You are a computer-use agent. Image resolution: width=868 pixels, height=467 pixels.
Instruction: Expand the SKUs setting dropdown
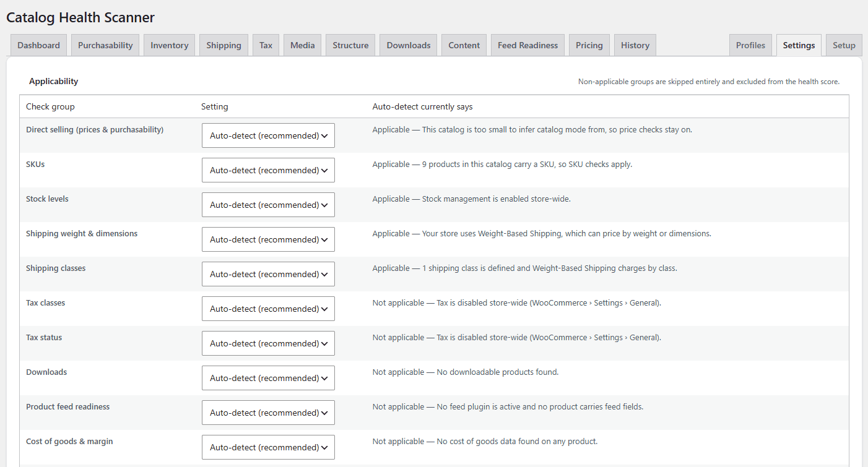click(x=268, y=170)
